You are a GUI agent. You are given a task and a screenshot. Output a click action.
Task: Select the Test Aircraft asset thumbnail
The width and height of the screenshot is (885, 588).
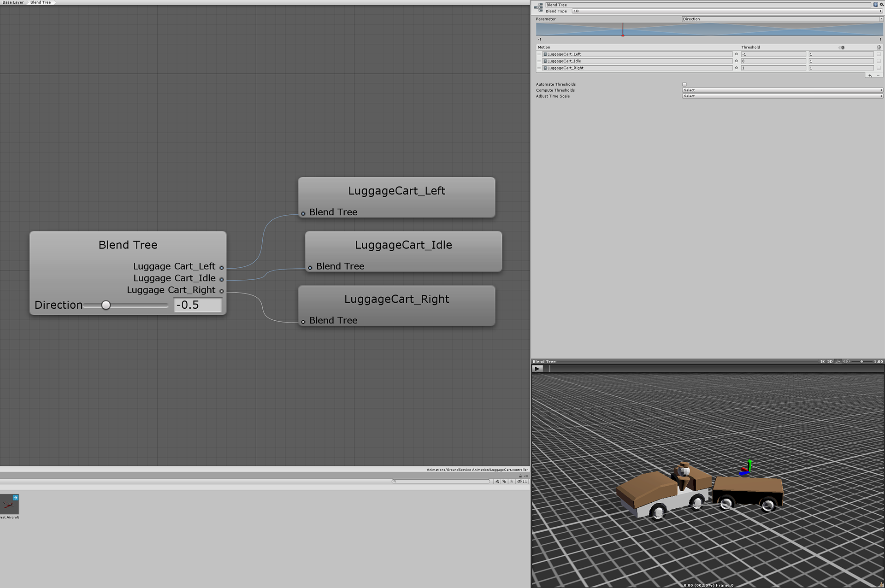(9, 505)
